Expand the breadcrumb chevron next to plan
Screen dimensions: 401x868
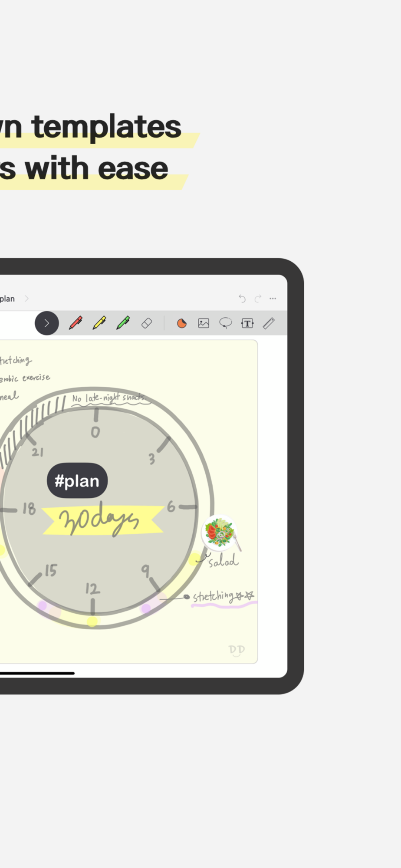click(26, 299)
